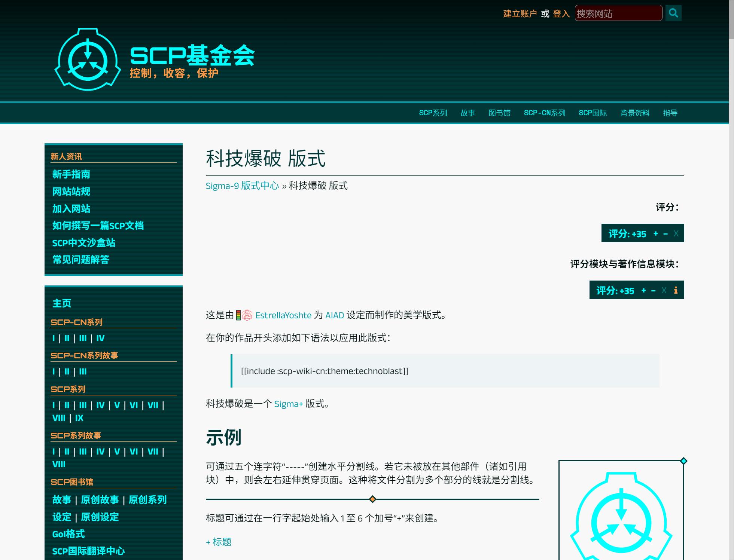Open the 背景资料 top navigation menu
Viewport: 734px width, 560px height.
tap(634, 113)
